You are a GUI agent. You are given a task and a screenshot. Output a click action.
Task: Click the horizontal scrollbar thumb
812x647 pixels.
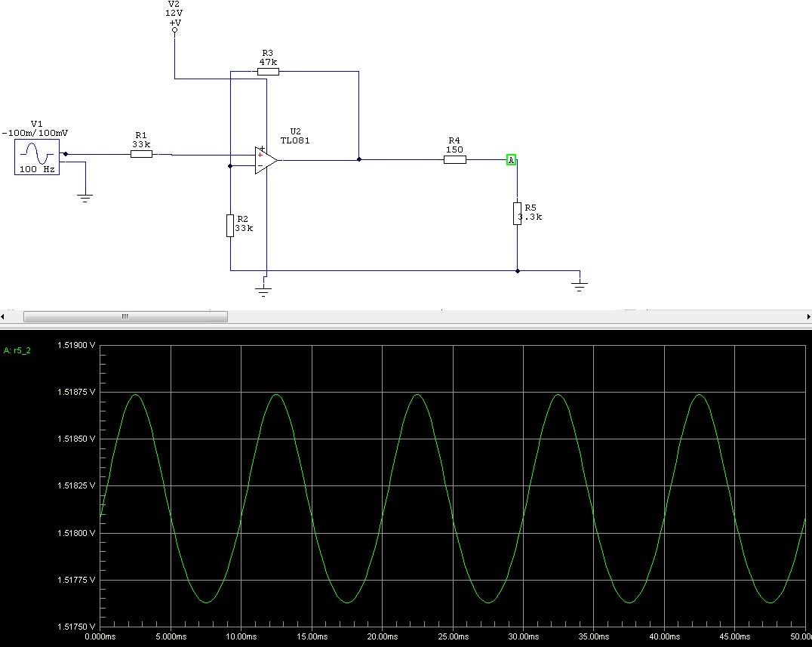[x=125, y=316]
